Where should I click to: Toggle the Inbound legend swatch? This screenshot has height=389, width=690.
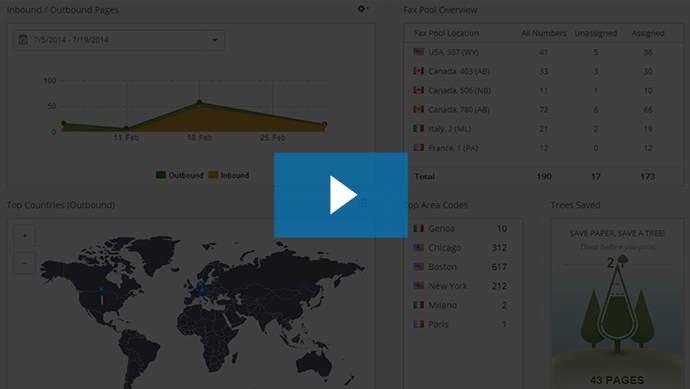tap(213, 175)
